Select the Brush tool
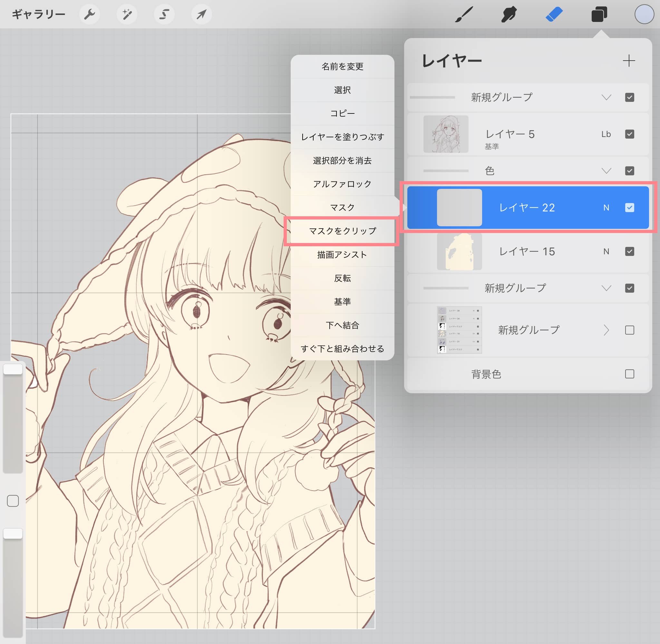 pyautogui.click(x=464, y=15)
